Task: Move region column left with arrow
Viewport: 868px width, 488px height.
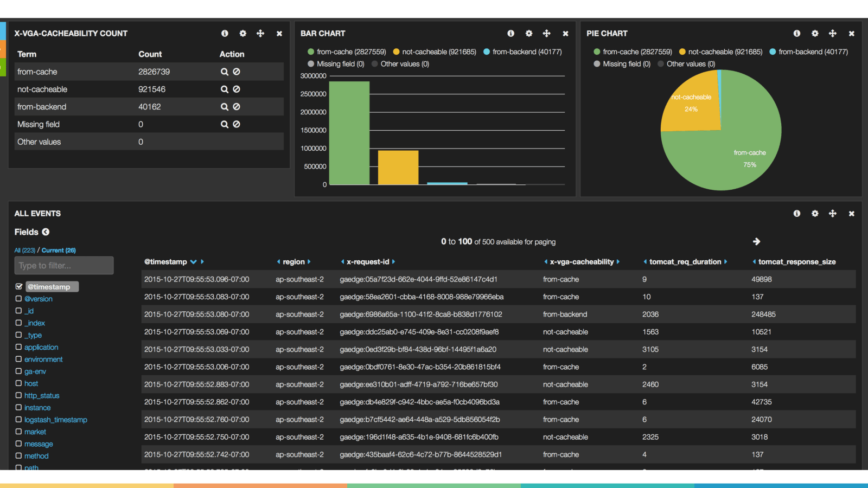Action: [x=278, y=262]
